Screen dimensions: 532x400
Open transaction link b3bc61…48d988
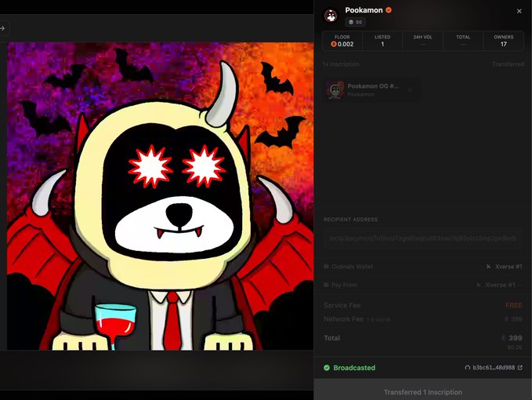click(494, 368)
